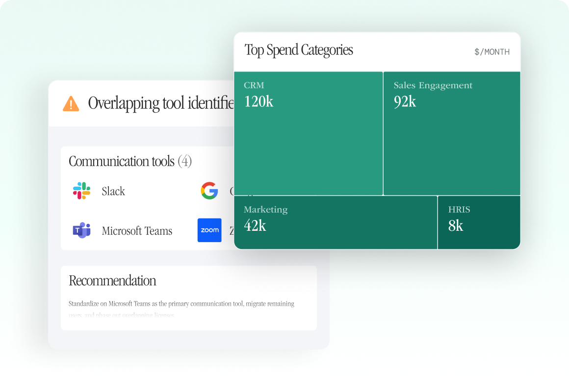Click the 42k value in Marketing
569x392 pixels.
point(255,225)
